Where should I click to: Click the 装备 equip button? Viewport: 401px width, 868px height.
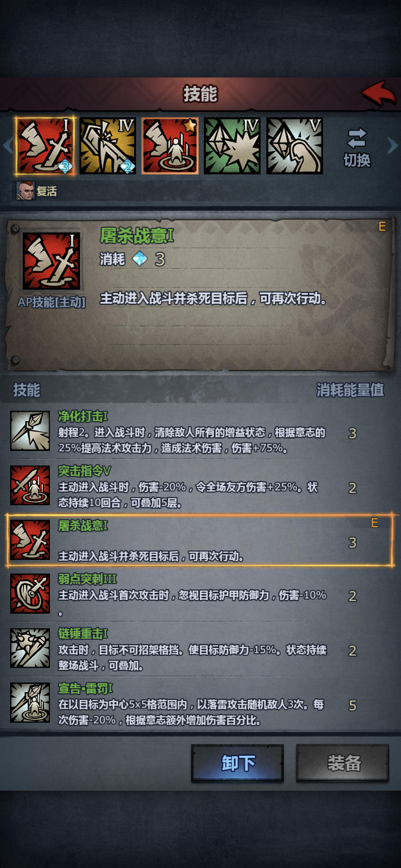point(343,763)
